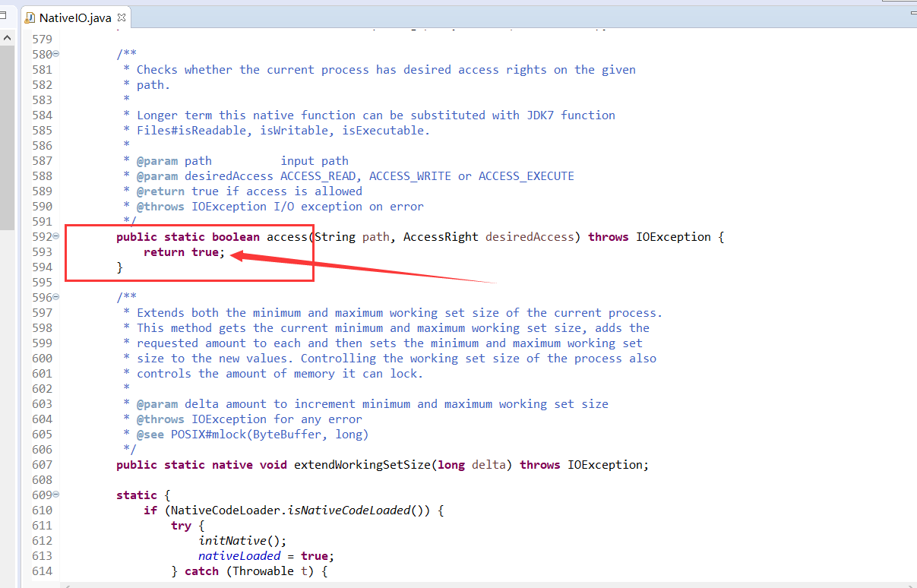This screenshot has width=917, height=588.
Task: Click line number 608 in the gutter
Action: pyautogui.click(x=42, y=479)
